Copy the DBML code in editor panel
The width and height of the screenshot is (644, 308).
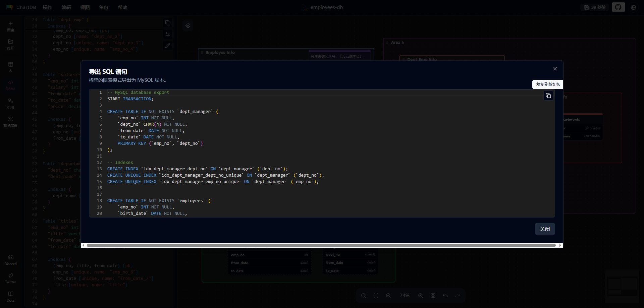[x=168, y=23]
